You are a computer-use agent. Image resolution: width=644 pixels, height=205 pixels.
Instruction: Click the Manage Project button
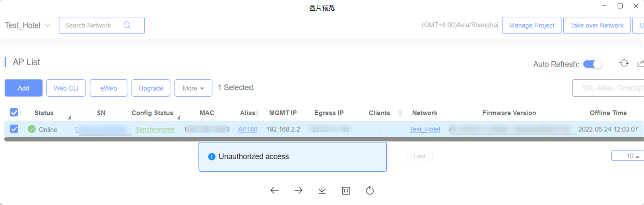[531, 25]
